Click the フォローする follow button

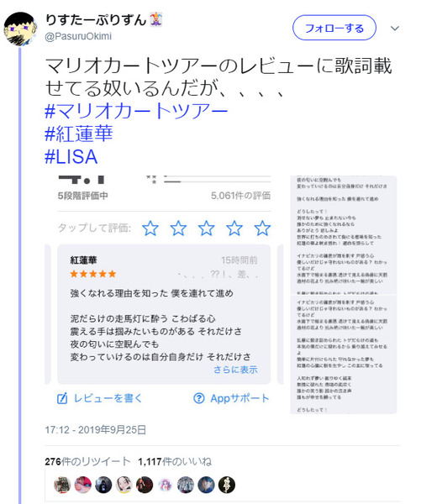pyautogui.click(x=334, y=28)
